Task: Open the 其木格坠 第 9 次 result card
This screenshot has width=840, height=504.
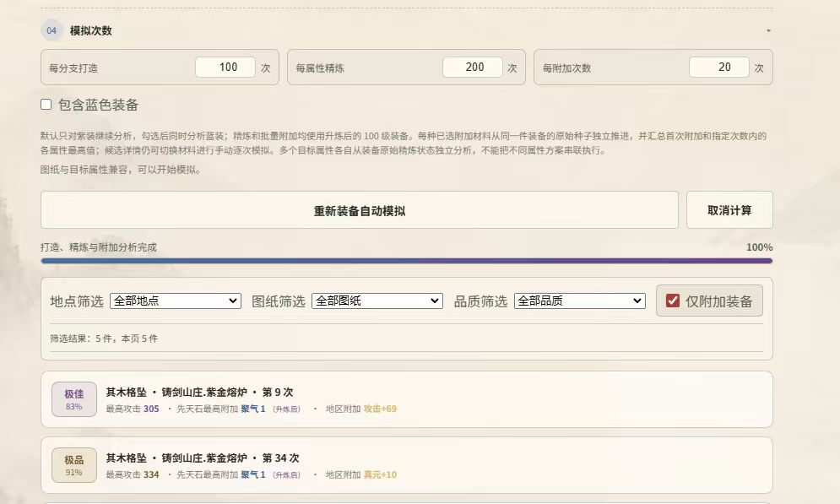Action: point(407,399)
